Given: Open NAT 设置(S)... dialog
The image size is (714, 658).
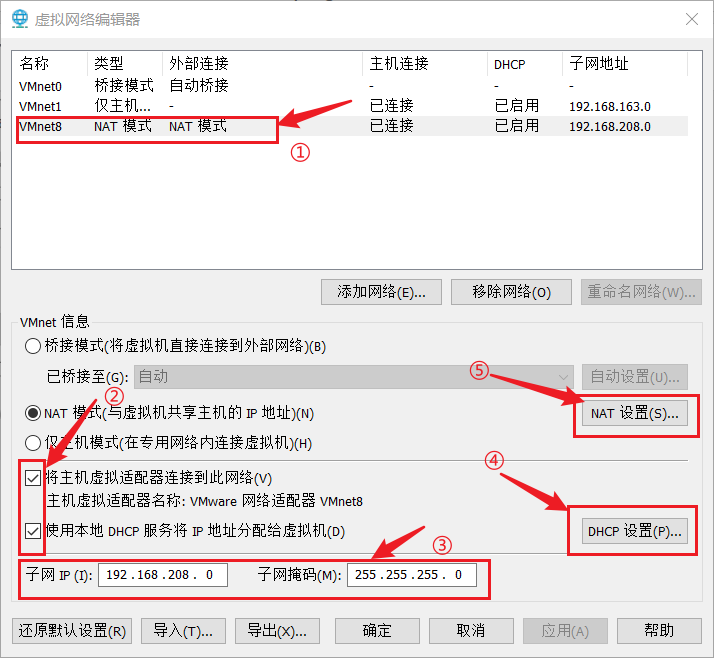Looking at the screenshot, I should pyautogui.click(x=635, y=413).
